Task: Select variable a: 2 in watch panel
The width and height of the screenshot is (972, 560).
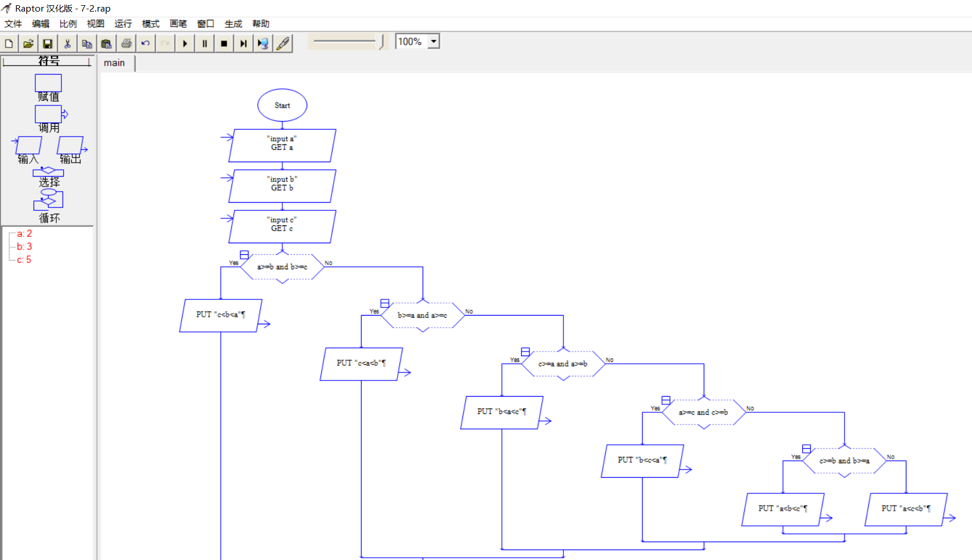Action: [24, 234]
